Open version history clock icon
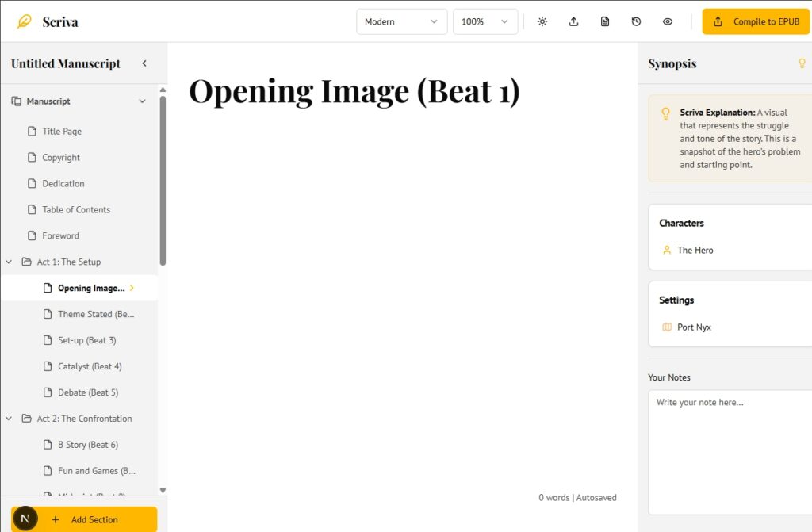The image size is (812, 532). [636, 21]
